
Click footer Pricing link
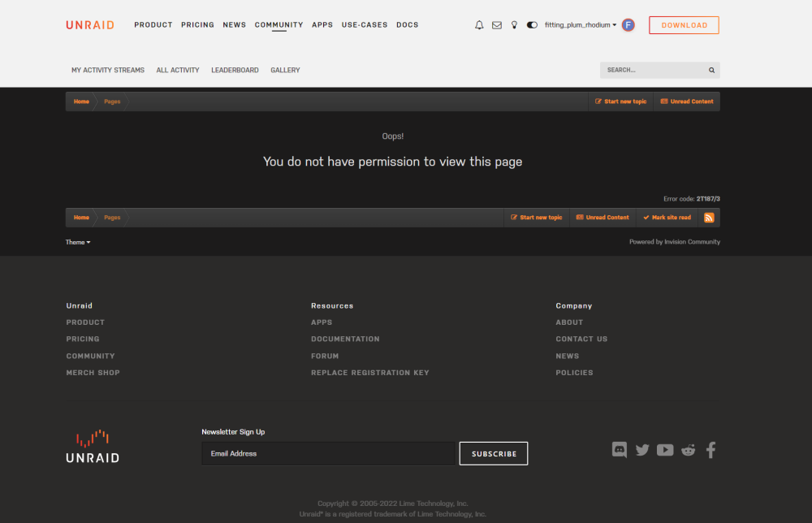(x=83, y=339)
